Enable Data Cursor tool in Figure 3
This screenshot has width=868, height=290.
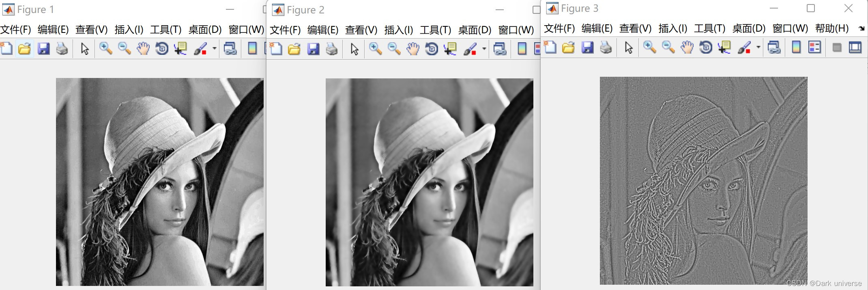724,48
